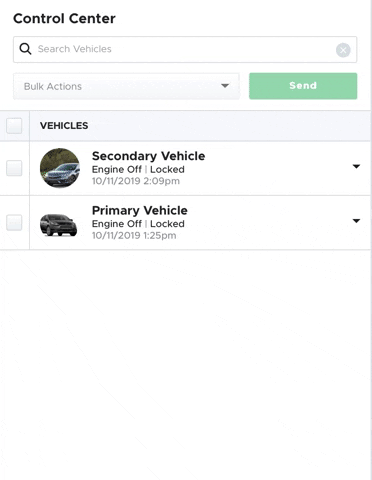Click the VEHICLES column header
The height and width of the screenshot is (480, 372).
[64, 126]
